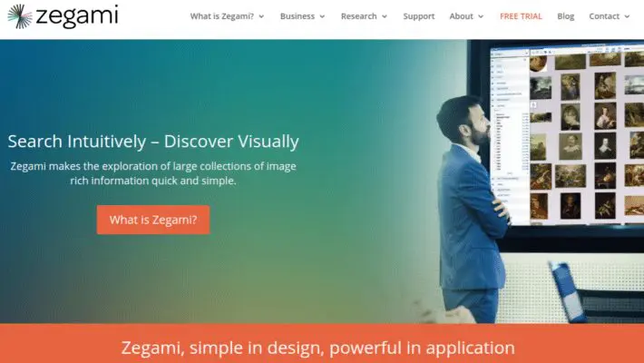Image resolution: width=644 pixels, height=363 pixels.
Task: Select the Search Intuitively – Discover Visually headline
Action: point(153,142)
